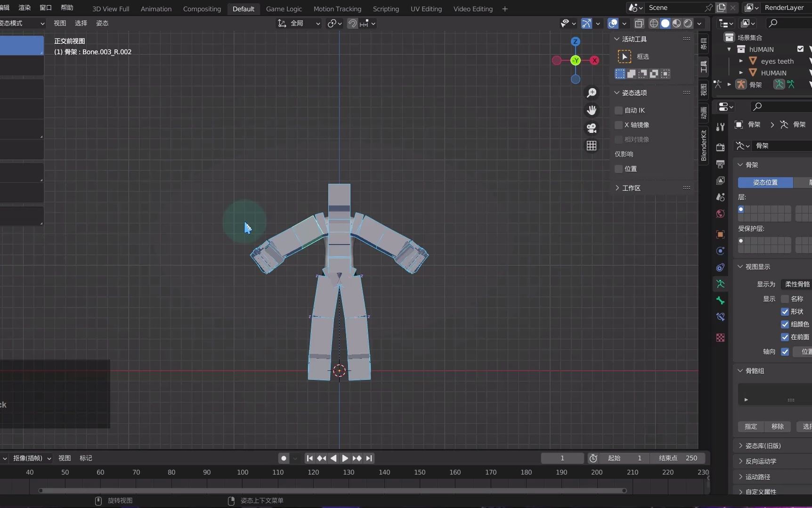812x508 pixels.
Task: Open the UV Editing workspace
Action: click(x=425, y=8)
